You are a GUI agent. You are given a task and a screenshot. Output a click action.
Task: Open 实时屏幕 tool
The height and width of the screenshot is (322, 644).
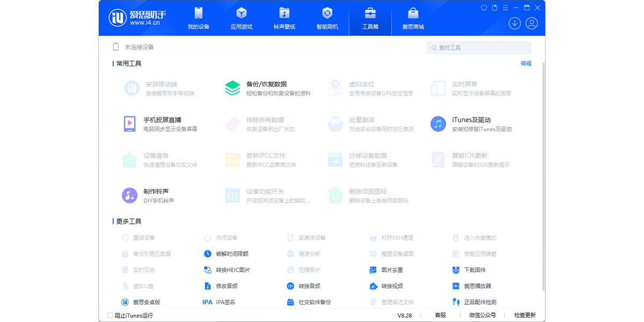point(471,89)
